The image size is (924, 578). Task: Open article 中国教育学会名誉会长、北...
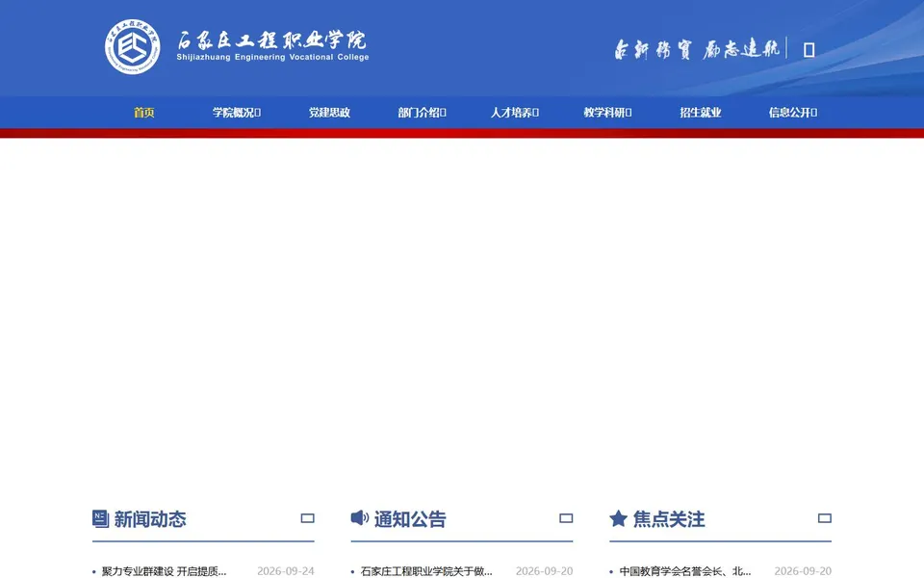684,571
